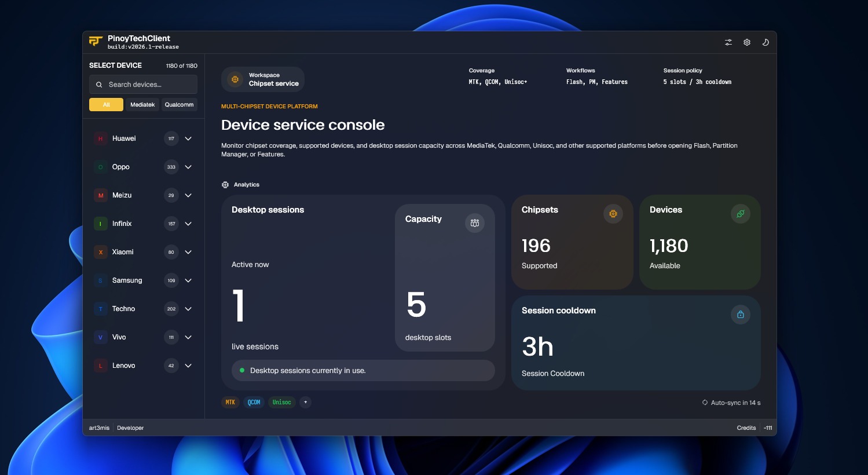Click the device search input field
The image size is (868, 475).
point(143,85)
